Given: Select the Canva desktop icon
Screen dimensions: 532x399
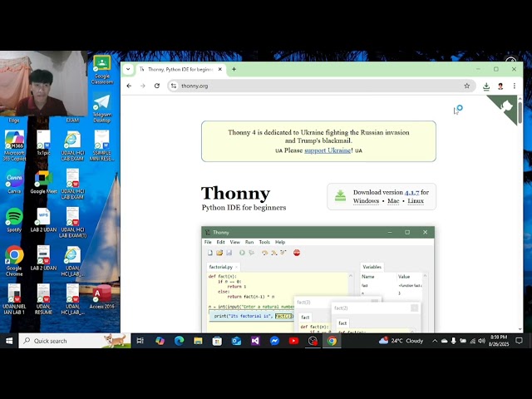Looking at the screenshot, I should (x=14, y=181).
